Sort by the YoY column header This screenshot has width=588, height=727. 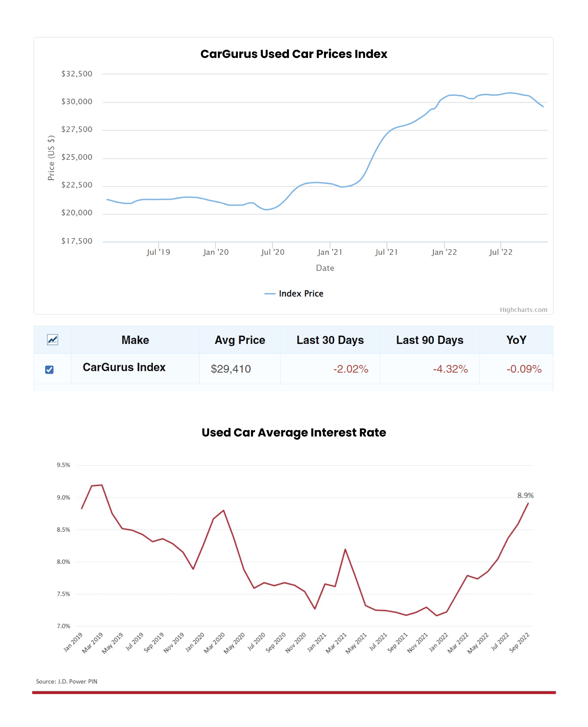[516, 340]
